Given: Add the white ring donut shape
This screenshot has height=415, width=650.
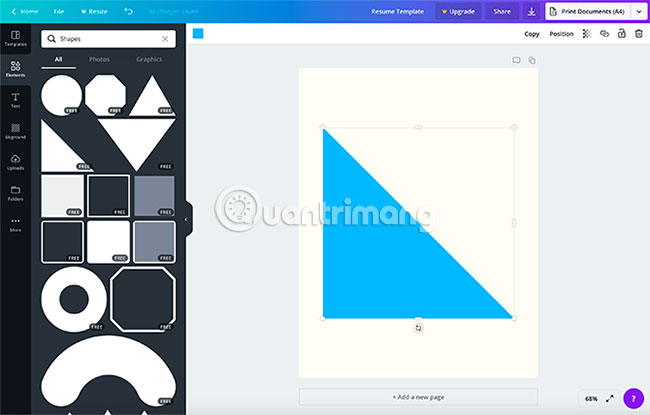Looking at the screenshot, I should click(74, 299).
